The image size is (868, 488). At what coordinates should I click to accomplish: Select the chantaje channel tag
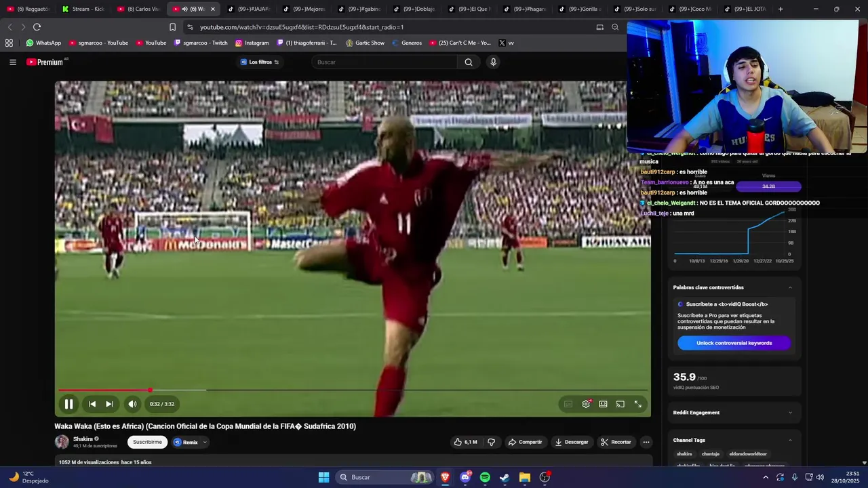(710, 454)
